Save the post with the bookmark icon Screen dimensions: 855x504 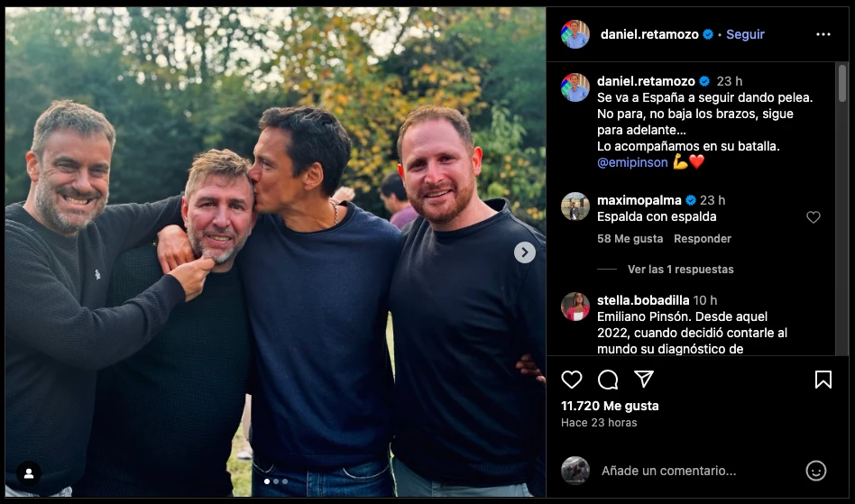pos(823,380)
